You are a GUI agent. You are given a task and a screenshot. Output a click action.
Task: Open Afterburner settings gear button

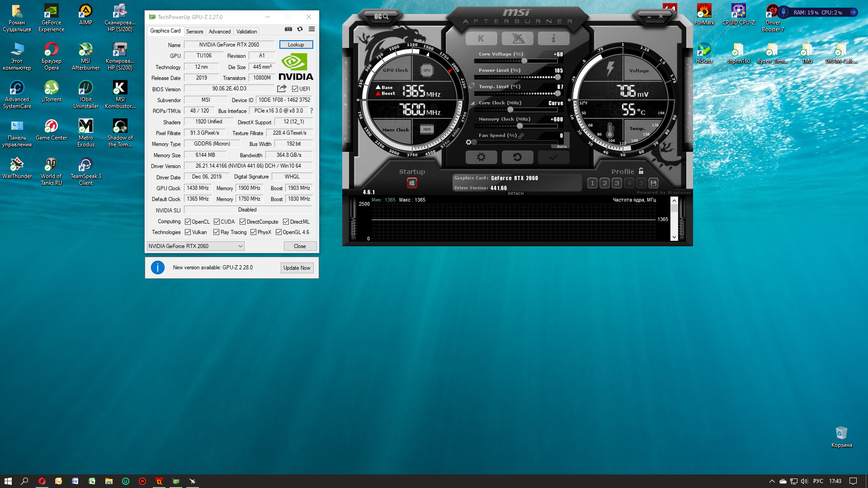click(481, 157)
